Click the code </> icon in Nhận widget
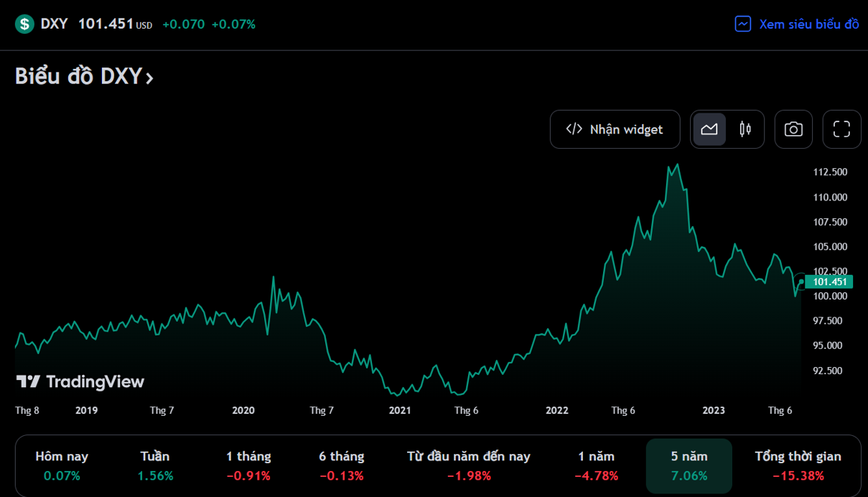Image resolution: width=868 pixels, height=497 pixels. [573, 129]
